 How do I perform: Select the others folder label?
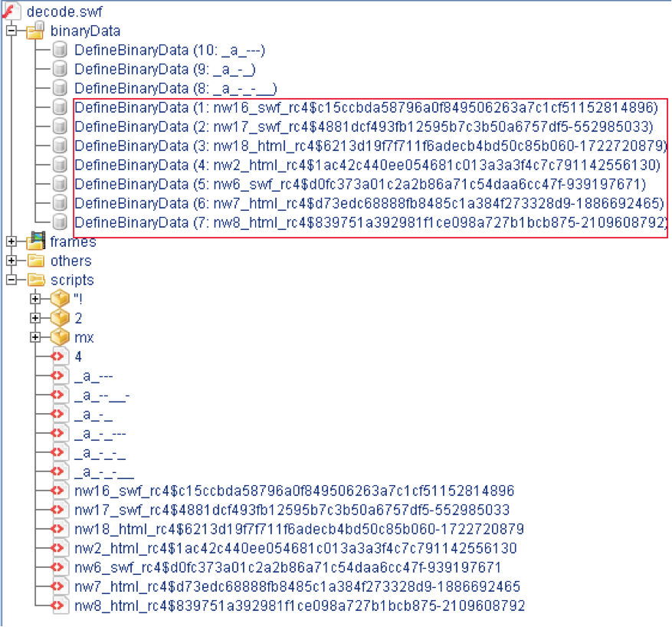(x=71, y=261)
